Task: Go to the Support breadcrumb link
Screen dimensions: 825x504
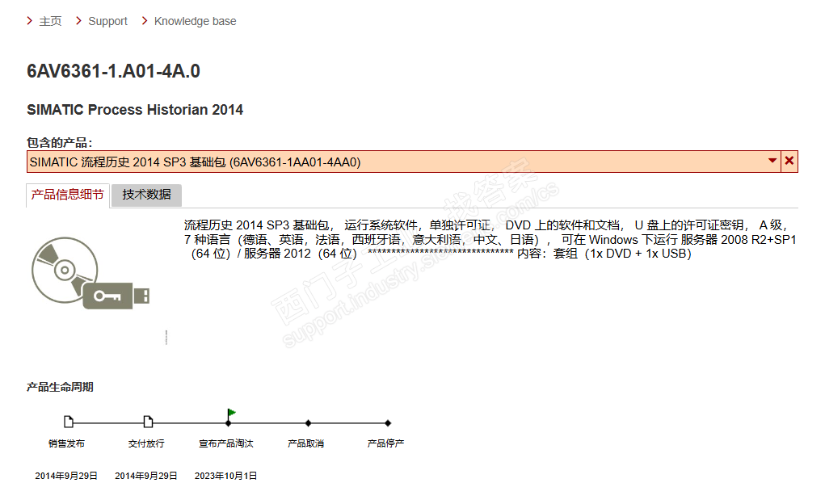Action: pyautogui.click(x=107, y=21)
